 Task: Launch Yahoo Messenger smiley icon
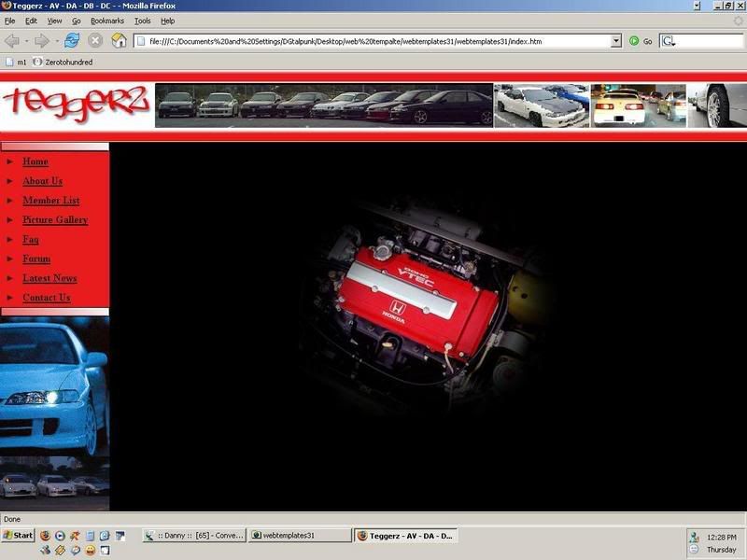[90, 551]
